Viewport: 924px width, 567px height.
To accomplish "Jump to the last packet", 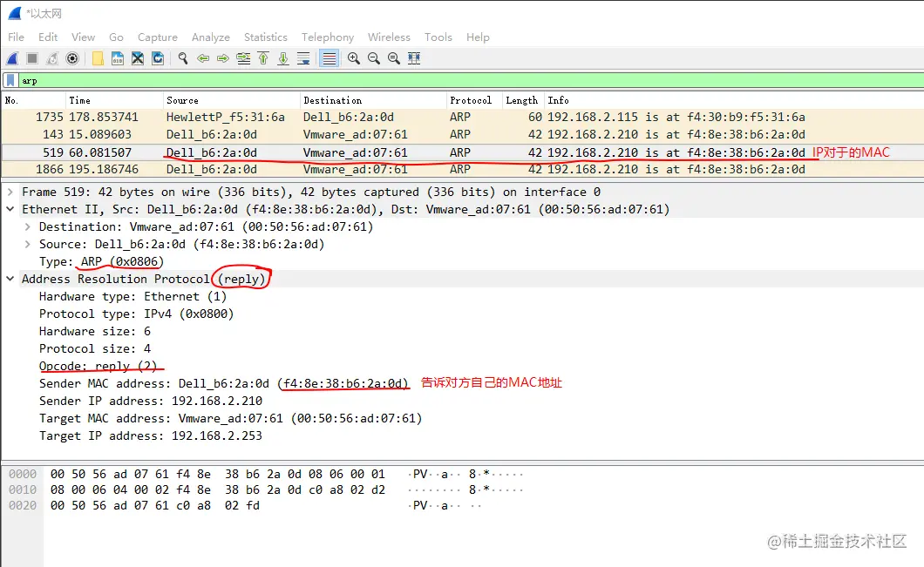I will (x=283, y=58).
